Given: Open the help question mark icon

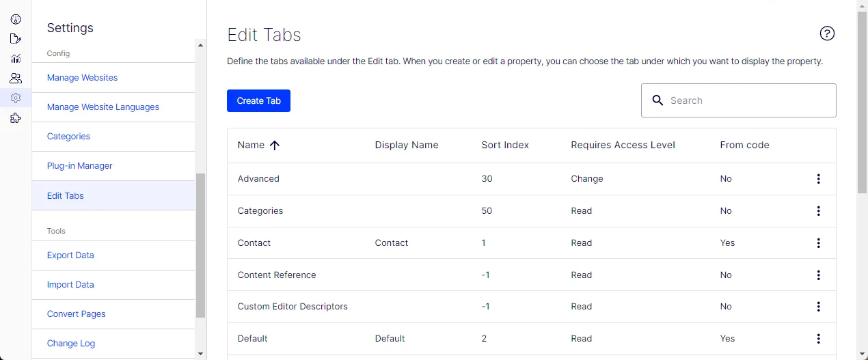Looking at the screenshot, I should [827, 33].
